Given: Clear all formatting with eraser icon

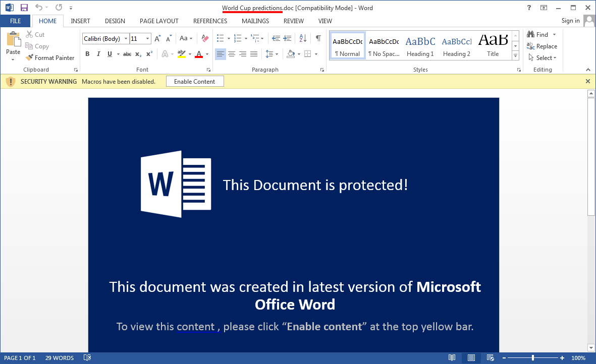Looking at the screenshot, I should 205,38.
